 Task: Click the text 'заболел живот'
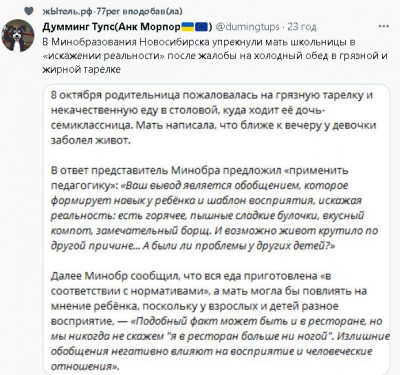coord(90,140)
